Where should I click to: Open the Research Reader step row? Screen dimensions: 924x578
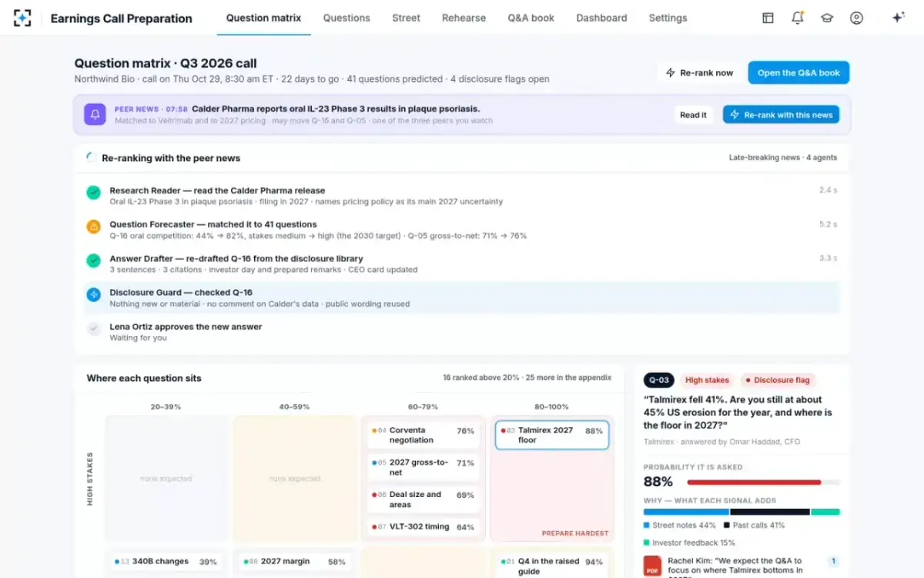[x=462, y=196]
